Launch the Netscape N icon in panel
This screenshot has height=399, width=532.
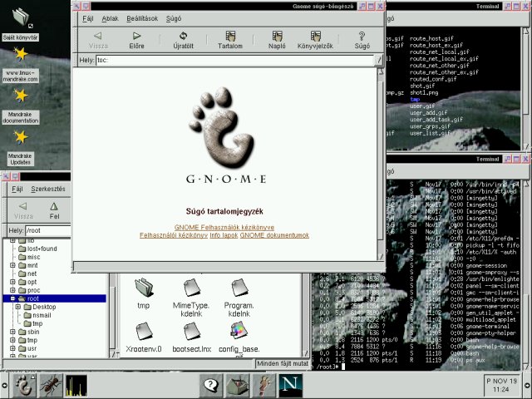click(x=290, y=386)
